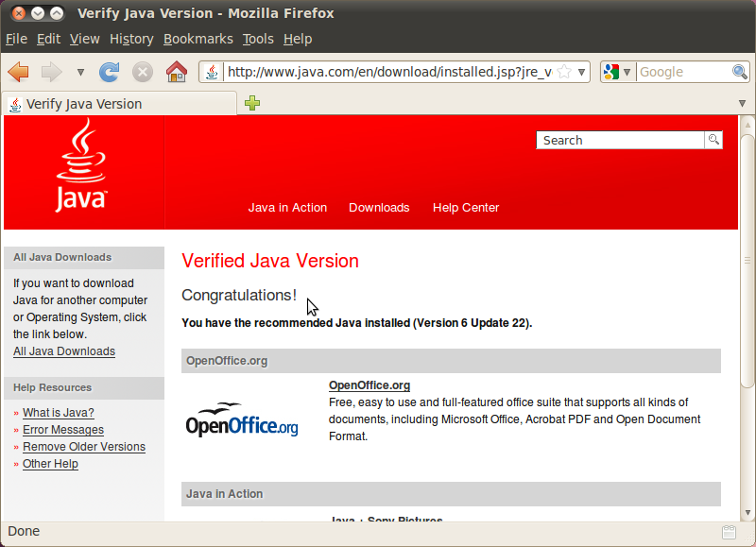
Task: Open the Edit menu
Action: (x=49, y=39)
